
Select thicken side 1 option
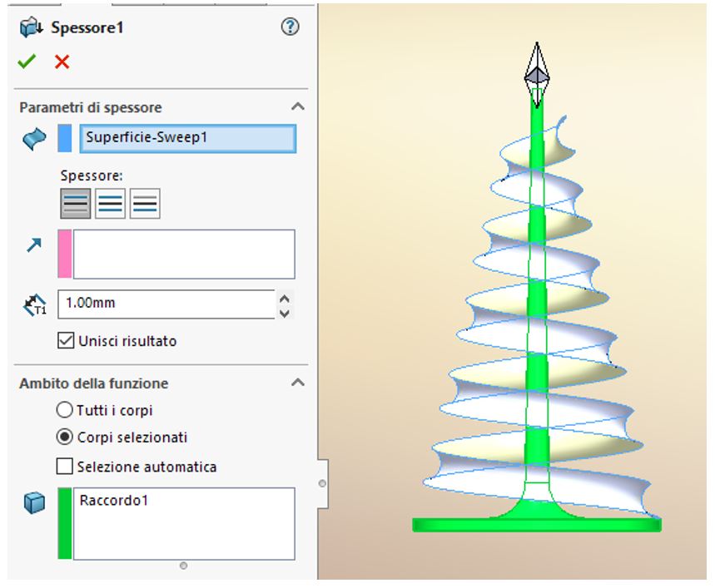click(76, 204)
